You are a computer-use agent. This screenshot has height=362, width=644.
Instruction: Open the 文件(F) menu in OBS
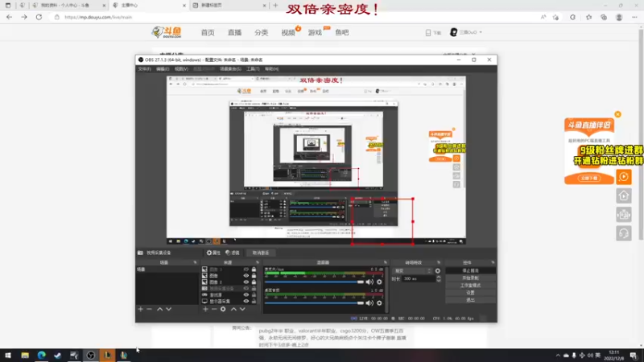[x=145, y=69]
